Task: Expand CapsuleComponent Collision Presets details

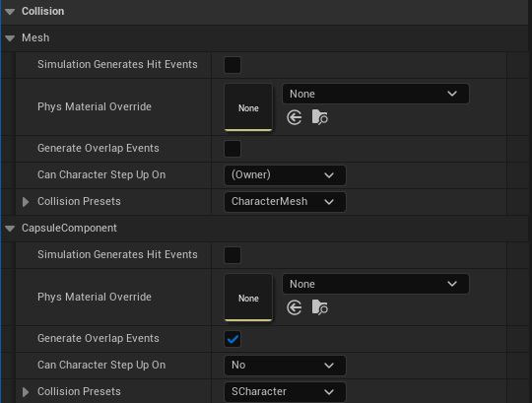Action: (x=26, y=392)
